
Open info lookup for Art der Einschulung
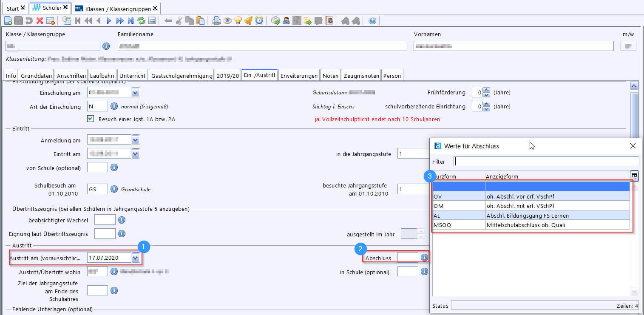(114, 106)
